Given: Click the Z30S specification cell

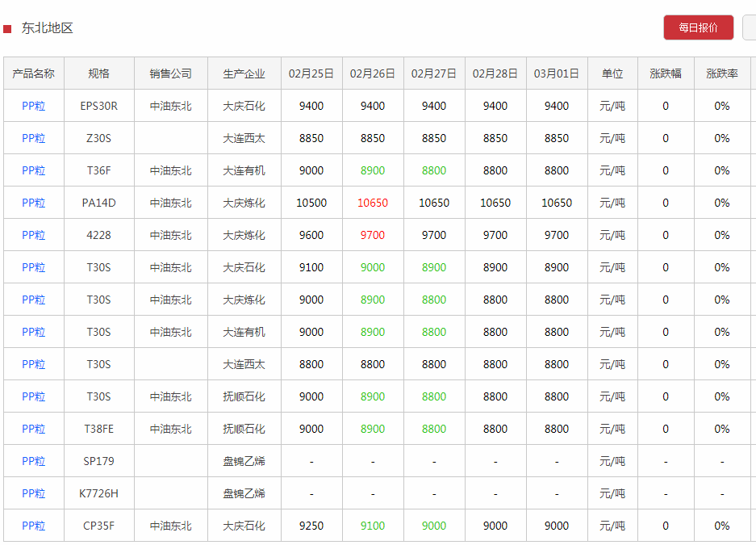Looking at the screenshot, I should point(99,138).
